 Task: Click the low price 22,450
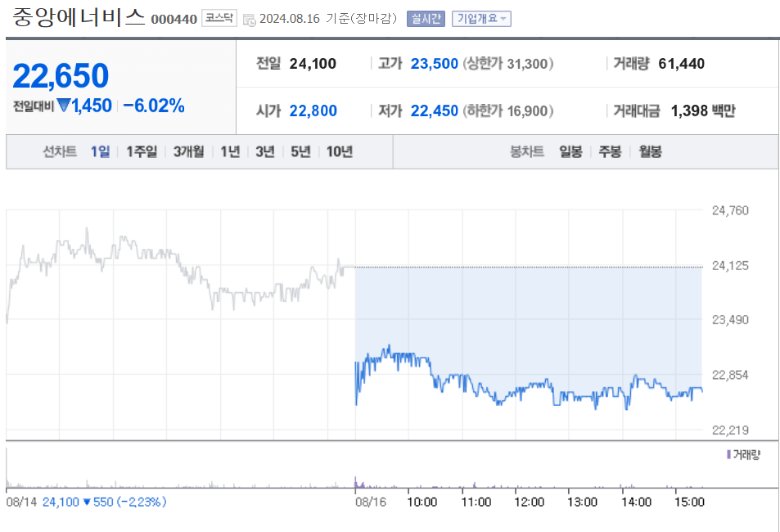tap(435, 110)
